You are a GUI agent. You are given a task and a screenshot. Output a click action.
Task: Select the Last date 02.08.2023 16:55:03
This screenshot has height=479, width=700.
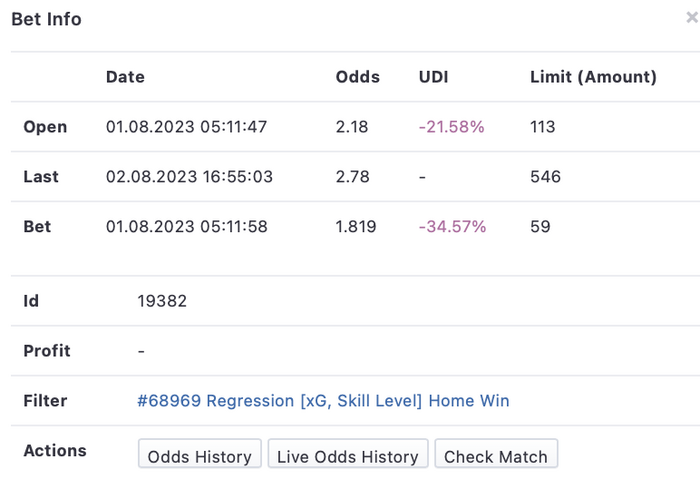[189, 177]
